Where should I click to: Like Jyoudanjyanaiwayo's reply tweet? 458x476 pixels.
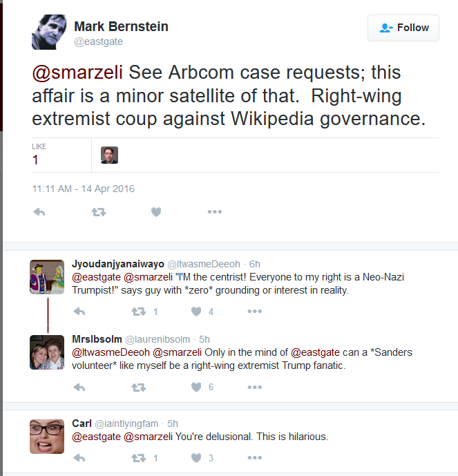pos(196,312)
